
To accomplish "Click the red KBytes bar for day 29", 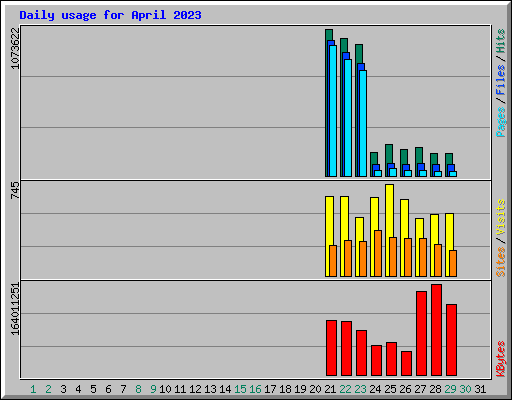I will point(451,340).
